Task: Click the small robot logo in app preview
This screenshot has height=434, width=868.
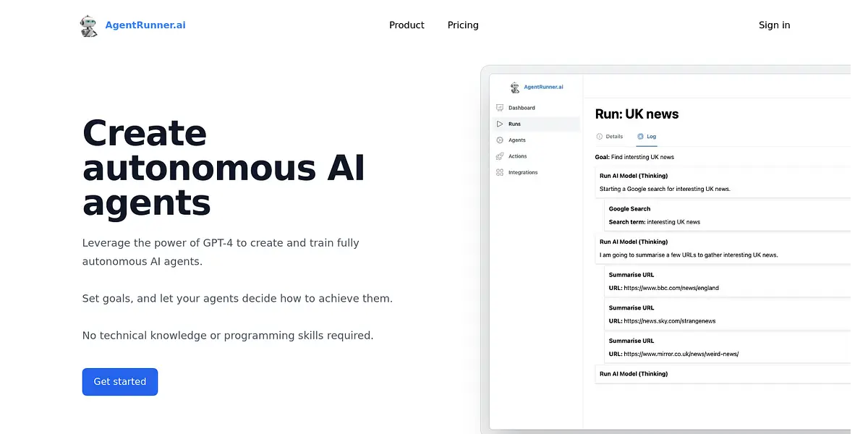Action: (515, 88)
